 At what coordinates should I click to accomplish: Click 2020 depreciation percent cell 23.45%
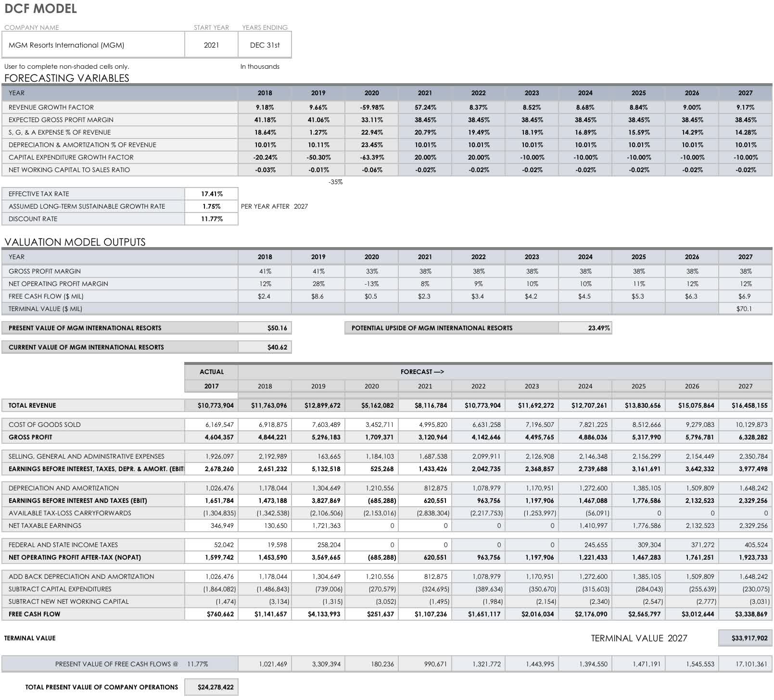[x=371, y=145]
